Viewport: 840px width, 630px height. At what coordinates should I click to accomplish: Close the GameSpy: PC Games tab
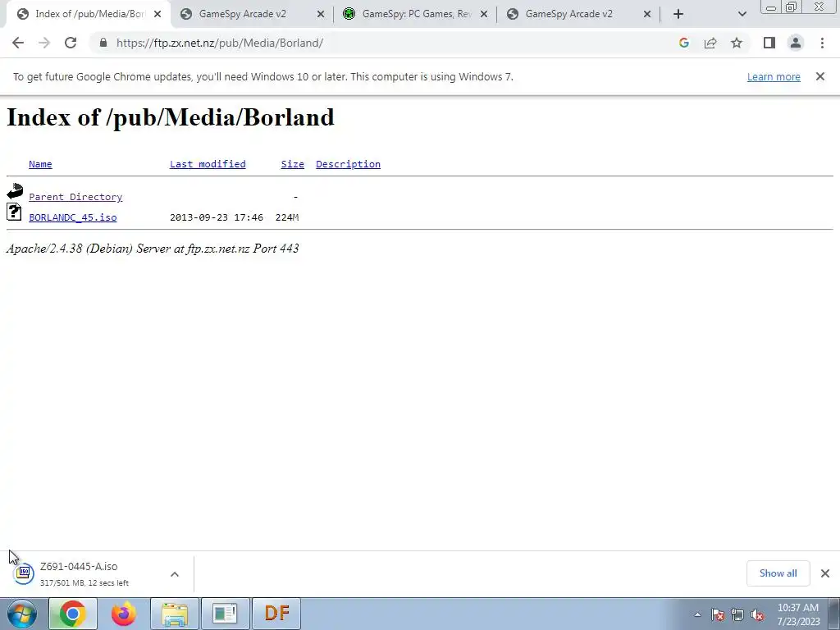pos(484,14)
